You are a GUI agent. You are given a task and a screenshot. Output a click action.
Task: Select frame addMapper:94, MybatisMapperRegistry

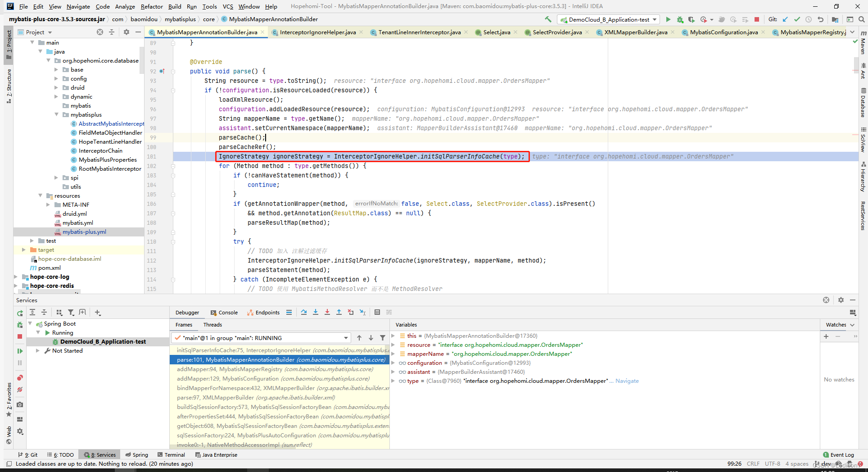point(280,369)
